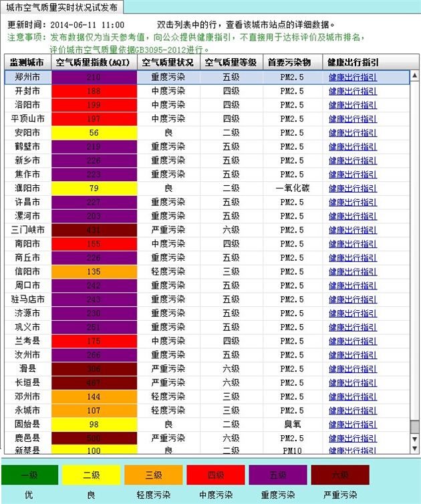Screen dimensions: 421x504
Task: Click the 臭氧 pollutant cell for 固始县
Action: pyautogui.click(x=293, y=424)
